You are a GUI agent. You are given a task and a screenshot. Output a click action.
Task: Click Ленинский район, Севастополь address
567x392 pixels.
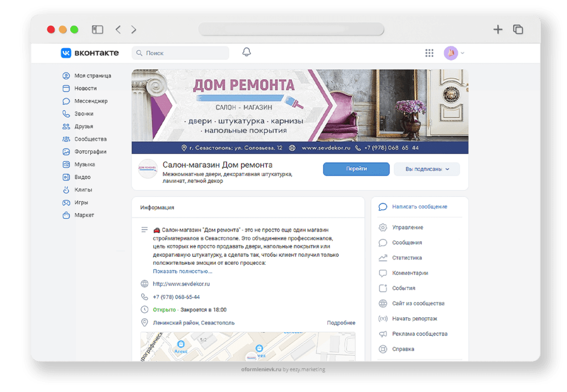click(x=193, y=323)
